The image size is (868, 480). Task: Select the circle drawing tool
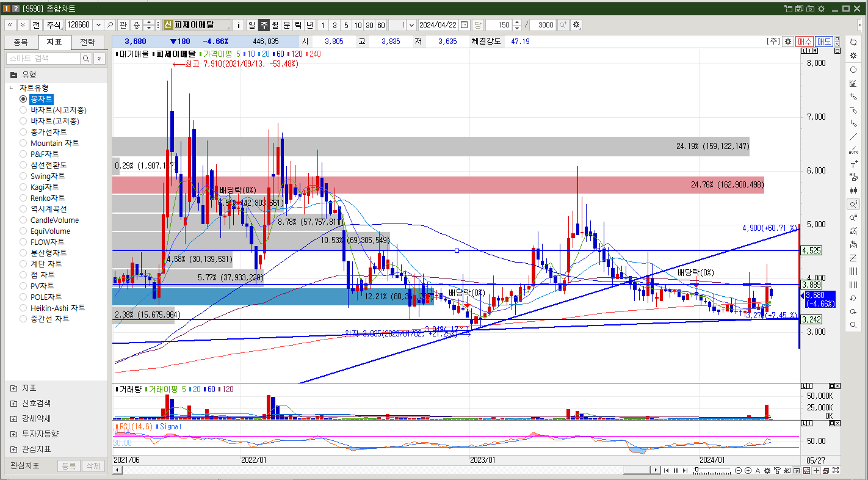[853, 70]
